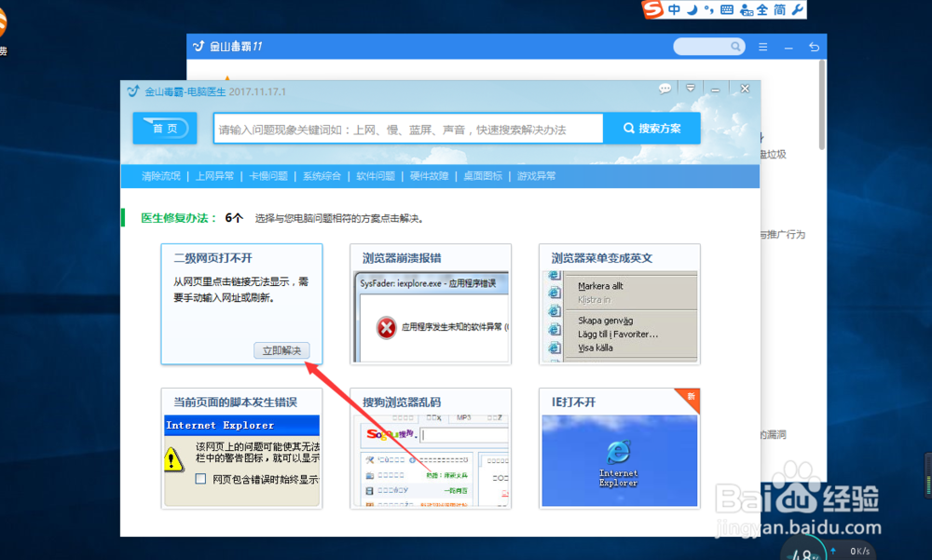This screenshot has height=560, width=932.
Task: Click the Sogou user account icon
Action: pos(746,9)
